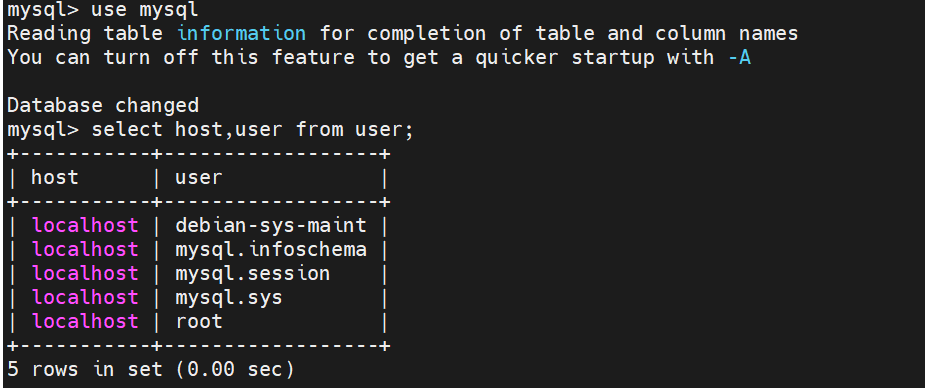Click the 'host' column header
This screenshot has height=388, width=925.
click(55, 177)
